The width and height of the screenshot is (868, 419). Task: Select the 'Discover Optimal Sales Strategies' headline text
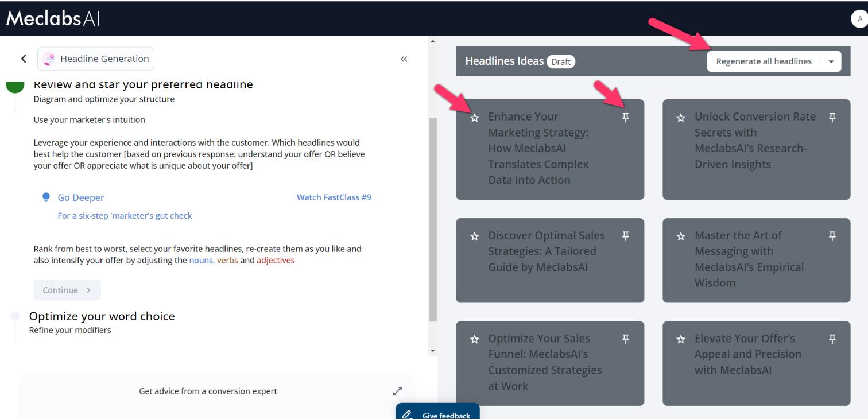547,251
